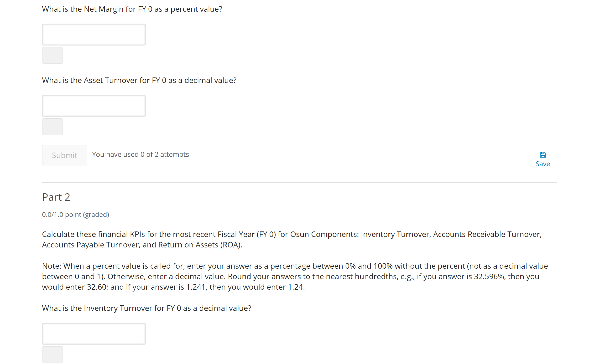Focus the Asset Turnover answer field
The height and width of the screenshot is (364, 605).
click(94, 105)
